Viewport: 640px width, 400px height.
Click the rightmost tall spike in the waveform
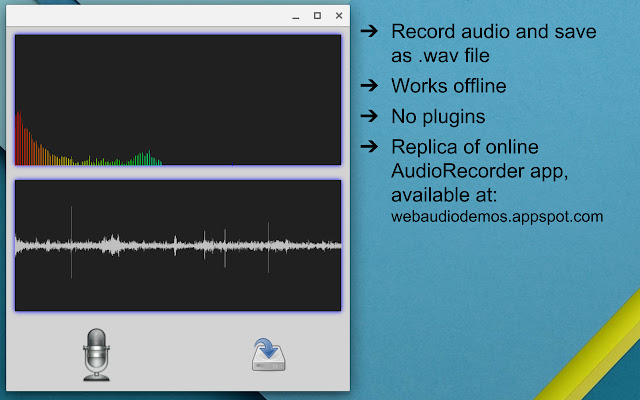[268, 247]
